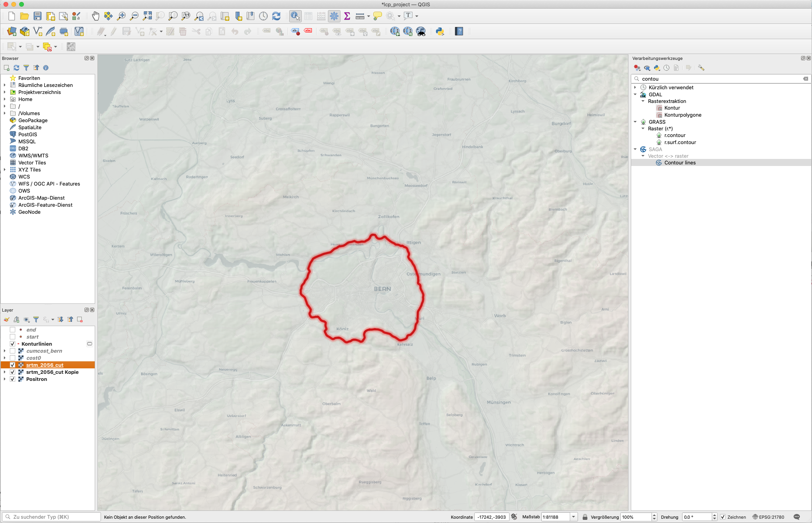Toggle the Zeichnen render checkbox
812x523 pixels.
point(723,517)
